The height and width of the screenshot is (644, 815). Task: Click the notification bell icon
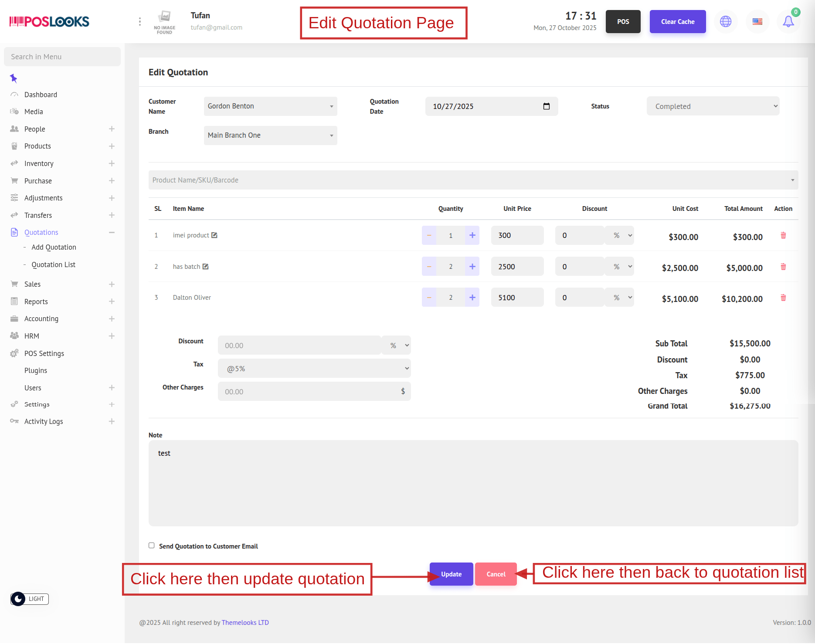[788, 21]
